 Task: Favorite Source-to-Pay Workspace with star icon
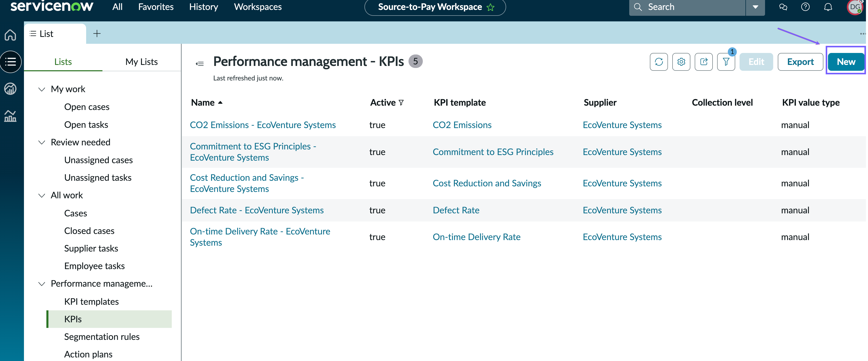[x=490, y=7]
